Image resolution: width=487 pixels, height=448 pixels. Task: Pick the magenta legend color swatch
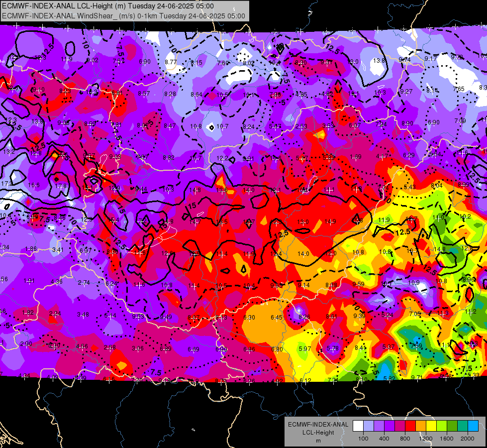coord(400,426)
